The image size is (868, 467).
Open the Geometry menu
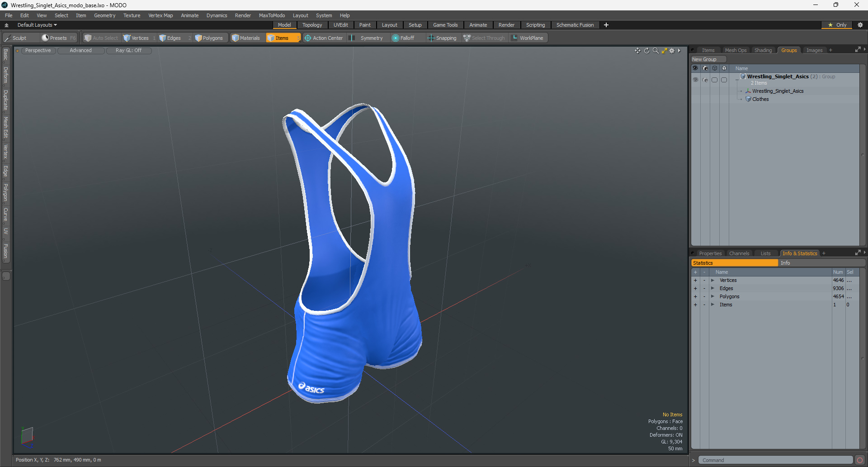point(104,15)
